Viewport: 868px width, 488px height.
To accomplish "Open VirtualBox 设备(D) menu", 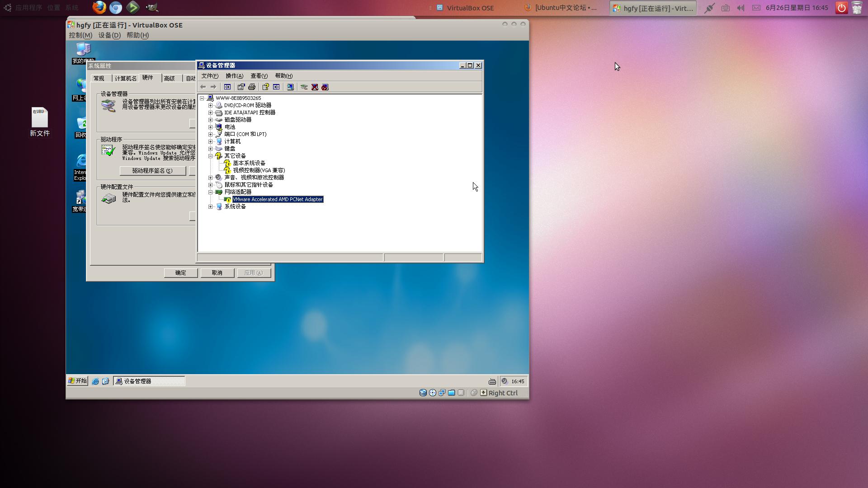I will (x=109, y=35).
